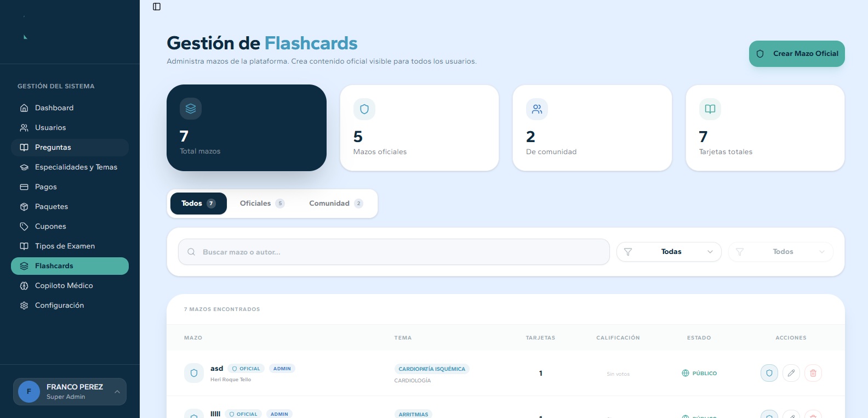Click the Copiloto Médico brain icon
868x418 pixels.
24,286
